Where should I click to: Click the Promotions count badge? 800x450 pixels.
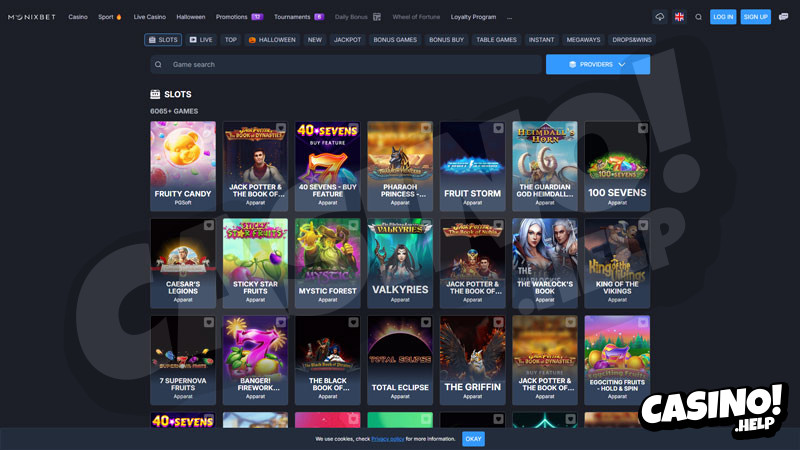tap(257, 17)
